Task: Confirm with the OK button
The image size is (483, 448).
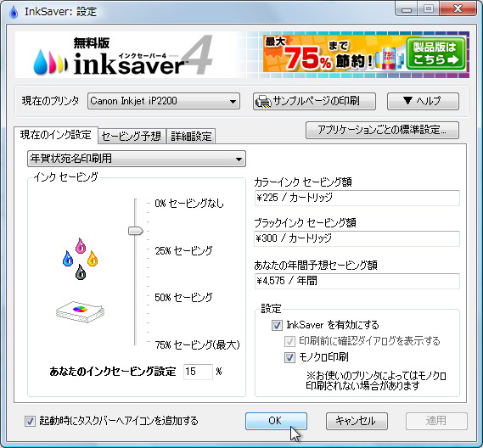Action: point(277,421)
